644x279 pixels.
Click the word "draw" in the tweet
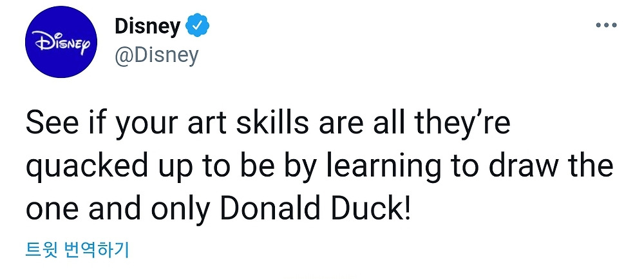[522, 168]
